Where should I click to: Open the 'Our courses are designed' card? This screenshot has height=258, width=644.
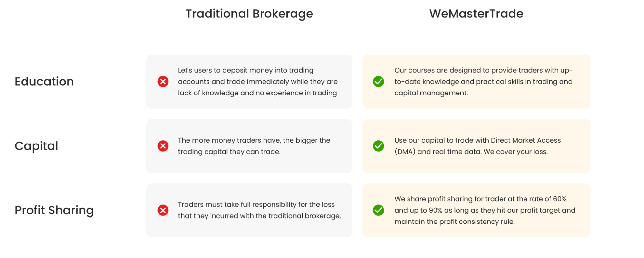tap(476, 82)
